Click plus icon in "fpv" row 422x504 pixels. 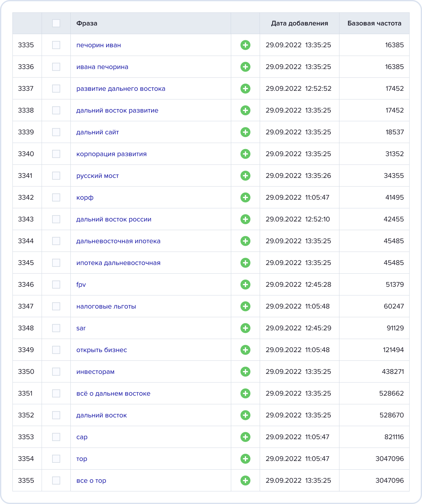click(x=245, y=285)
